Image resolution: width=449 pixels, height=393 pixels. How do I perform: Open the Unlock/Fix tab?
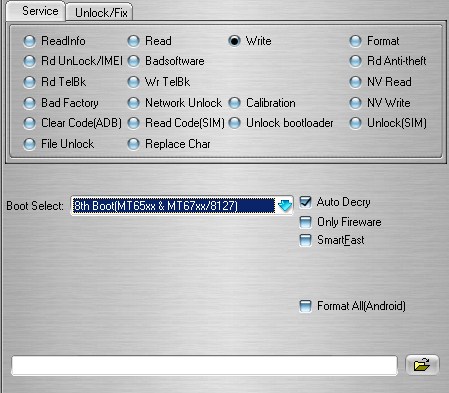pos(100,13)
